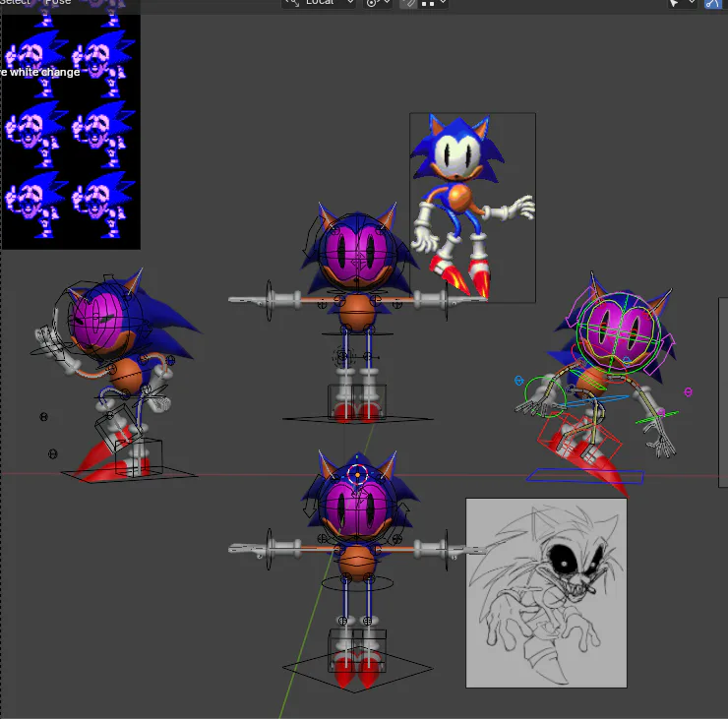Select the purple Sonic sprite sheet reference image
This screenshot has height=719, width=728.
(71, 132)
